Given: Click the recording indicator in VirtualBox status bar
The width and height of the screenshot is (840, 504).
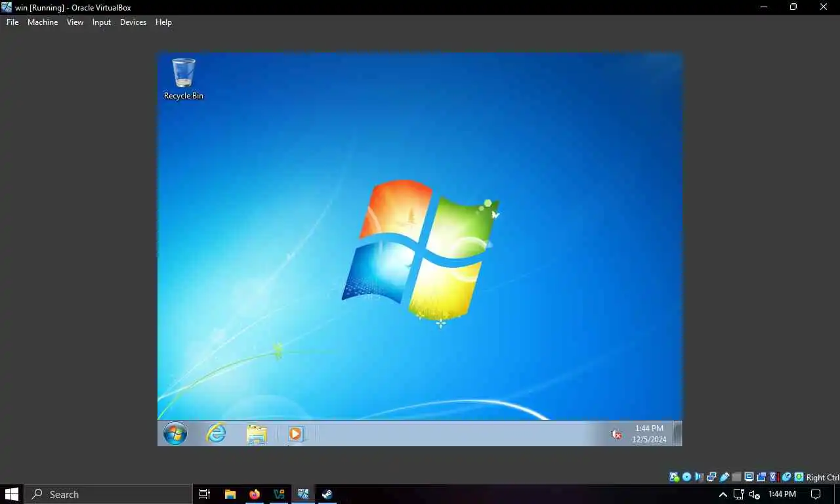Looking at the screenshot, I should coord(761,477).
